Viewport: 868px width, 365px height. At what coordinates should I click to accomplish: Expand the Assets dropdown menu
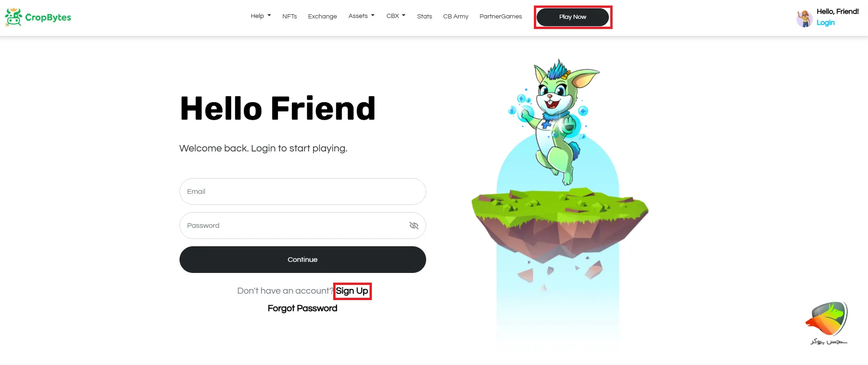pyautogui.click(x=361, y=16)
